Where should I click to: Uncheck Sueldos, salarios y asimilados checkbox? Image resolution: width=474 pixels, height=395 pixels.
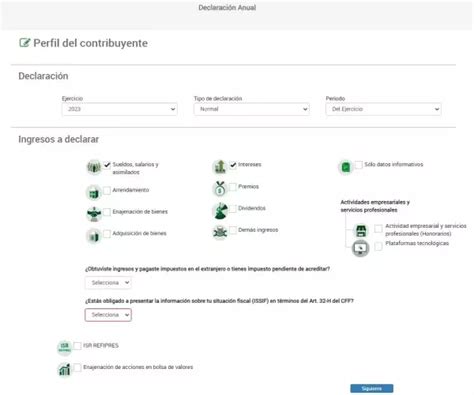[107, 165]
